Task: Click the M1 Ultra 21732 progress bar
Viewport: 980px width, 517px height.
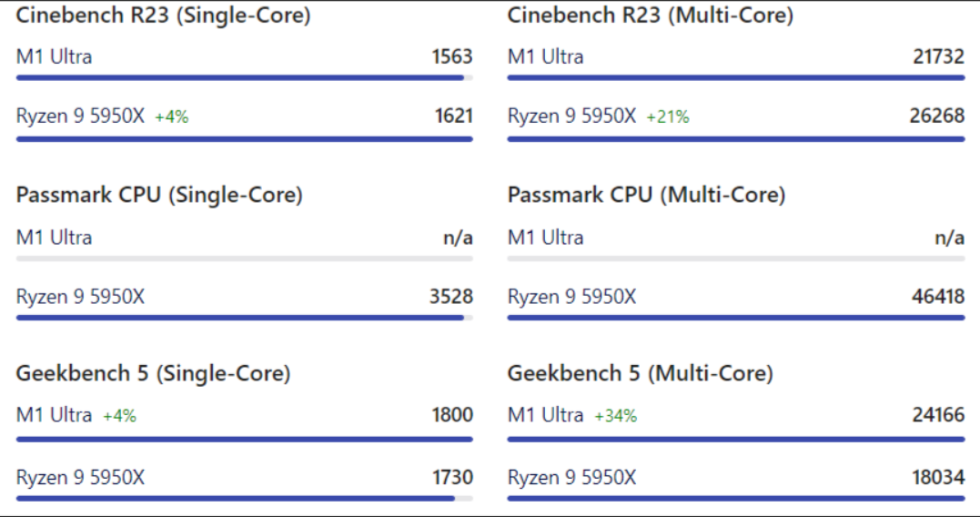Action: [735, 78]
